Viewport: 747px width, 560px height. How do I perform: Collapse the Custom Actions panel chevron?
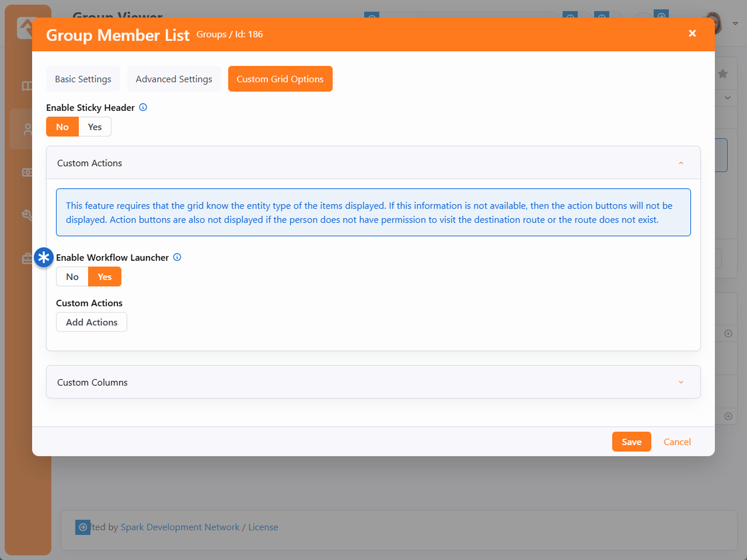[x=680, y=163]
